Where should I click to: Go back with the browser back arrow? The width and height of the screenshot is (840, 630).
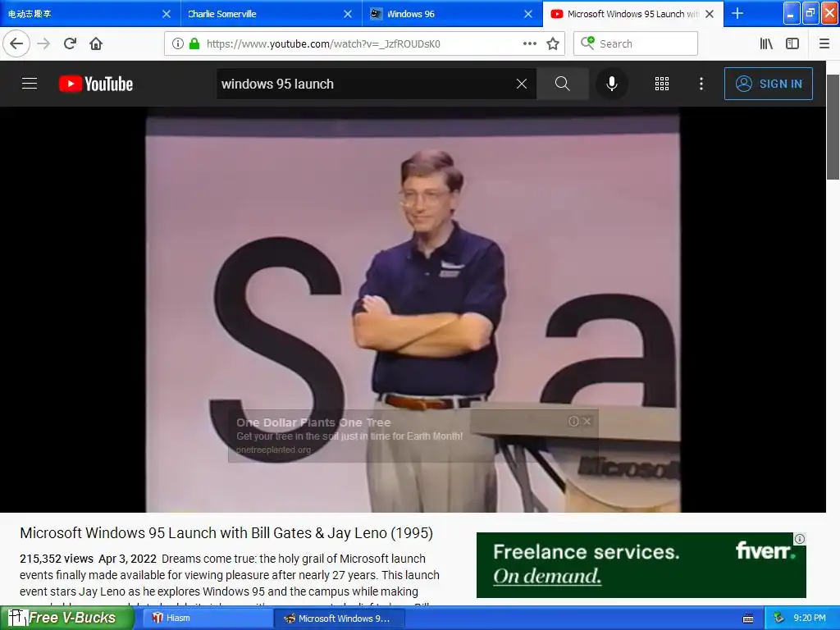16,43
